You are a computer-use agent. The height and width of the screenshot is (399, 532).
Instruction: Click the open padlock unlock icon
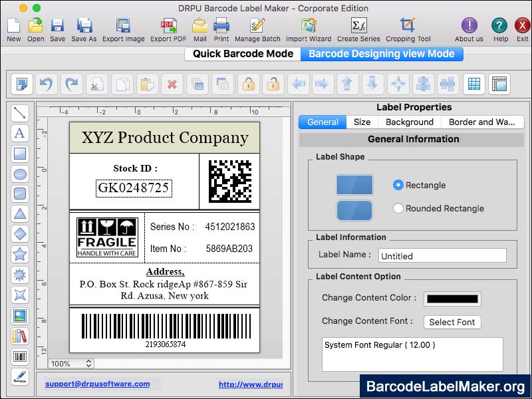click(x=273, y=84)
